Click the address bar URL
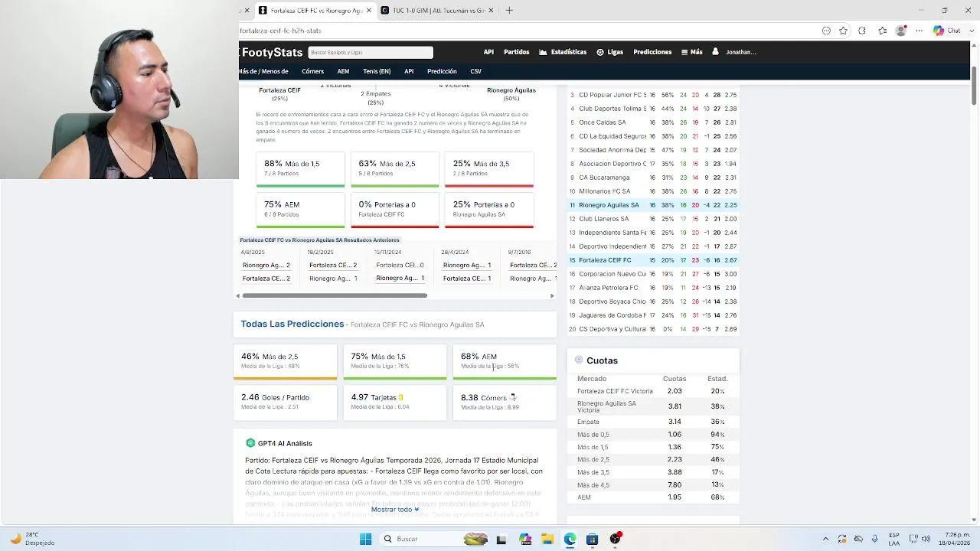 (281, 31)
